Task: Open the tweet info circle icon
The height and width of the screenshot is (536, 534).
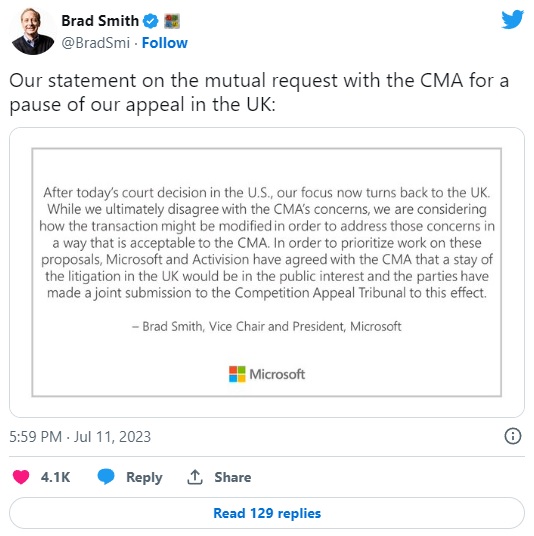Action: pyautogui.click(x=513, y=436)
